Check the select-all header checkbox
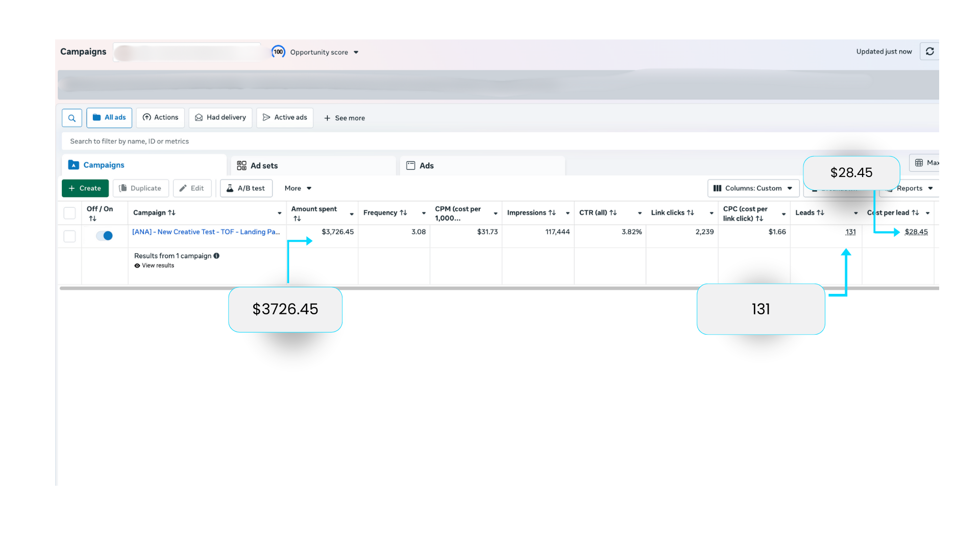 pyautogui.click(x=69, y=213)
